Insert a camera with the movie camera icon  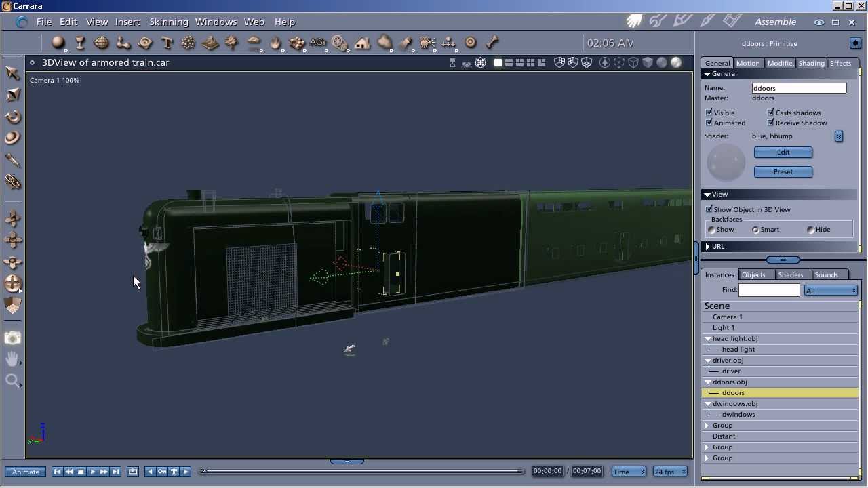pyautogui.click(x=427, y=43)
